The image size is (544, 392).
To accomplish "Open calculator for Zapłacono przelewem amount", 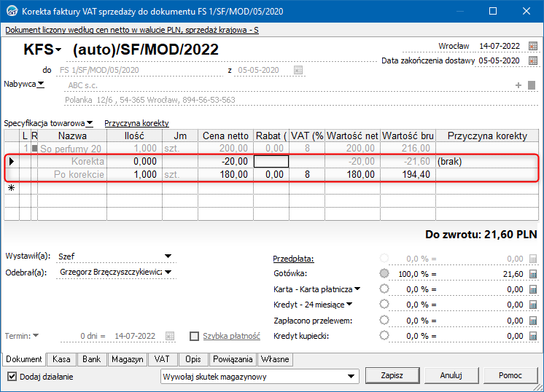I will pos(533,321).
